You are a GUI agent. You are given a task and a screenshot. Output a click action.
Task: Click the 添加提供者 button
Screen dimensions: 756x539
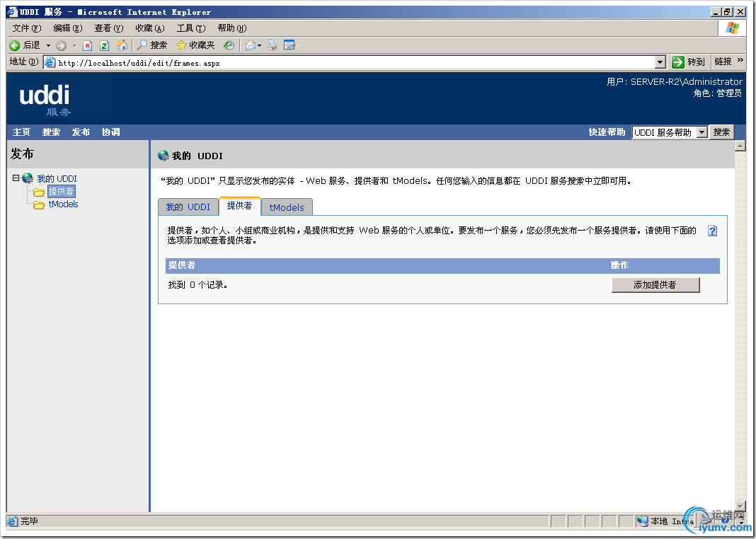click(655, 284)
